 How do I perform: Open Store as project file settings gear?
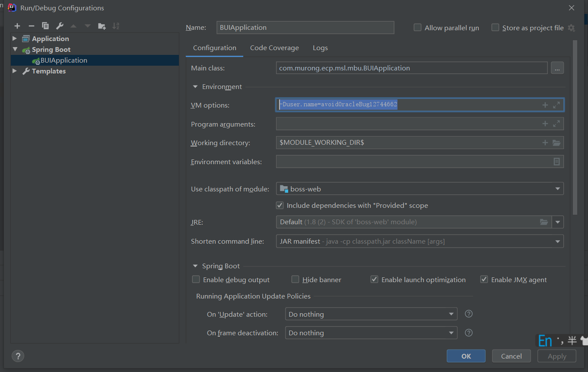click(x=571, y=28)
